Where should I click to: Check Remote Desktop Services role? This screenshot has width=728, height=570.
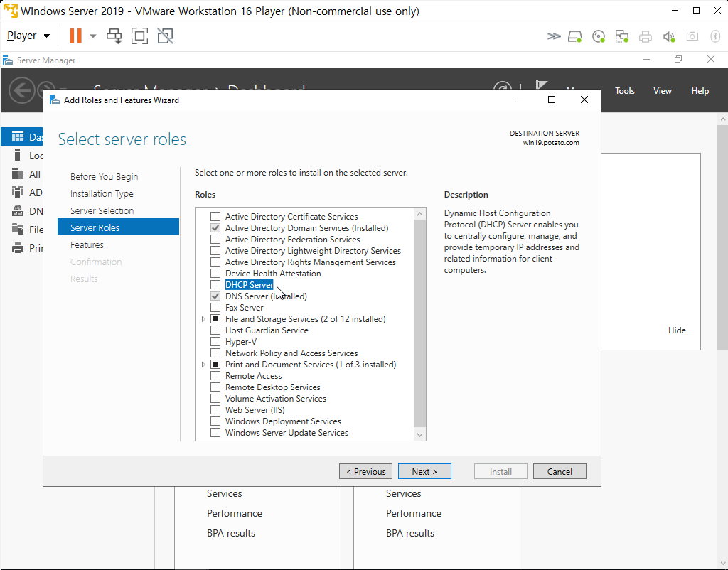(215, 387)
